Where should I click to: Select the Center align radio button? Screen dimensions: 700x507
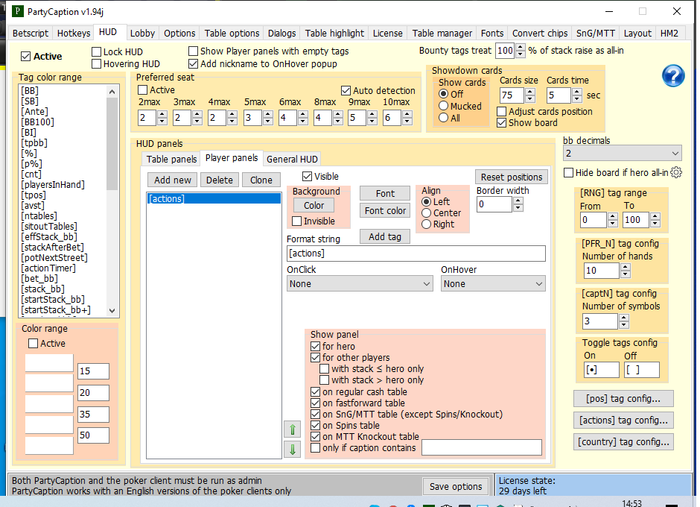click(428, 213)
